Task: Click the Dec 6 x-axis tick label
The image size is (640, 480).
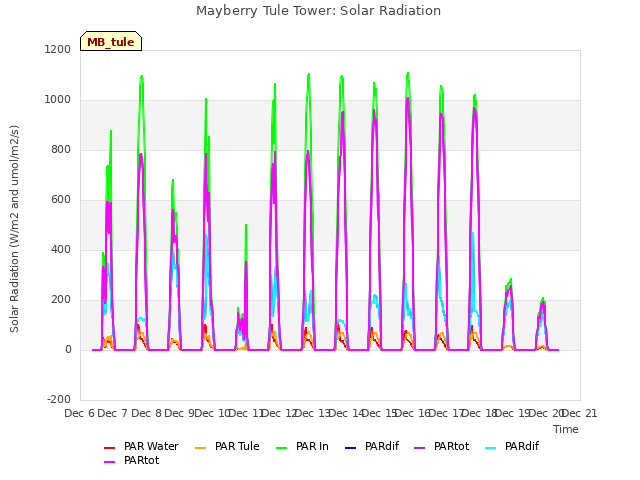Action: pyautogui.click(x=80, y=413)
